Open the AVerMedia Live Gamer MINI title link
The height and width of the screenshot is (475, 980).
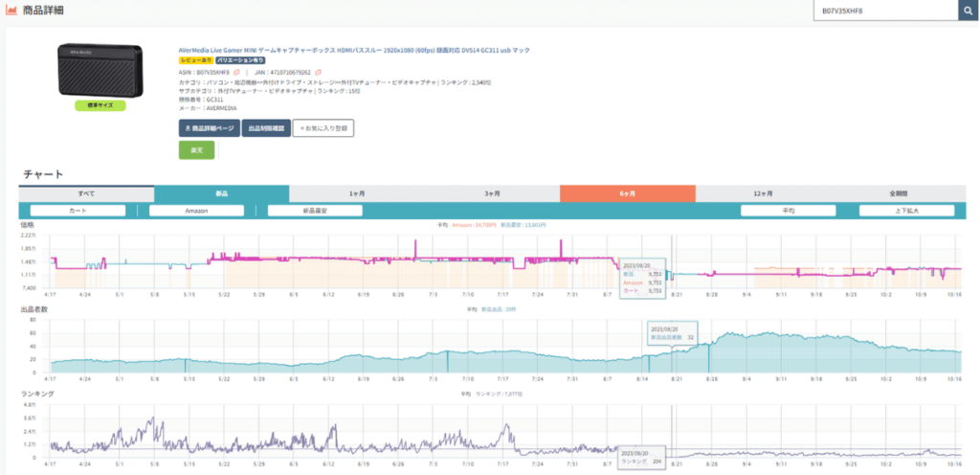click(354, 50)
